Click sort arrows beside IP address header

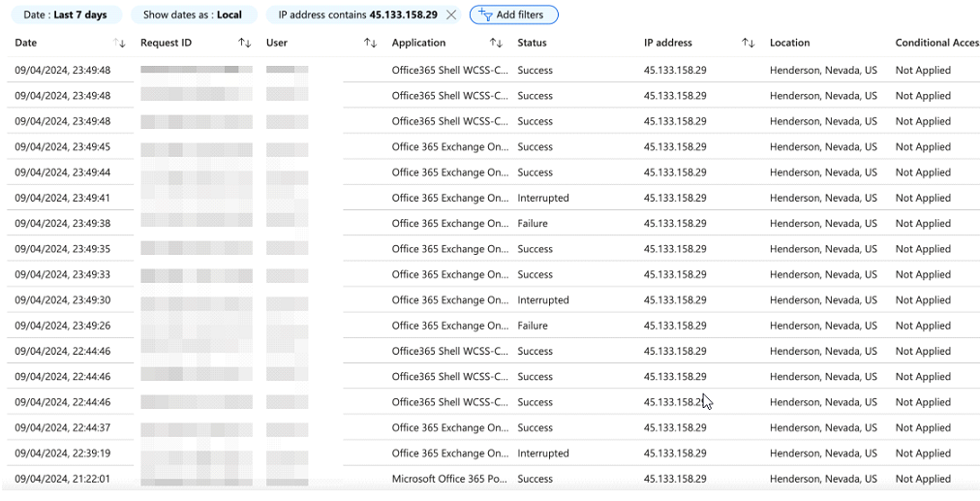[x=748, y=44]
